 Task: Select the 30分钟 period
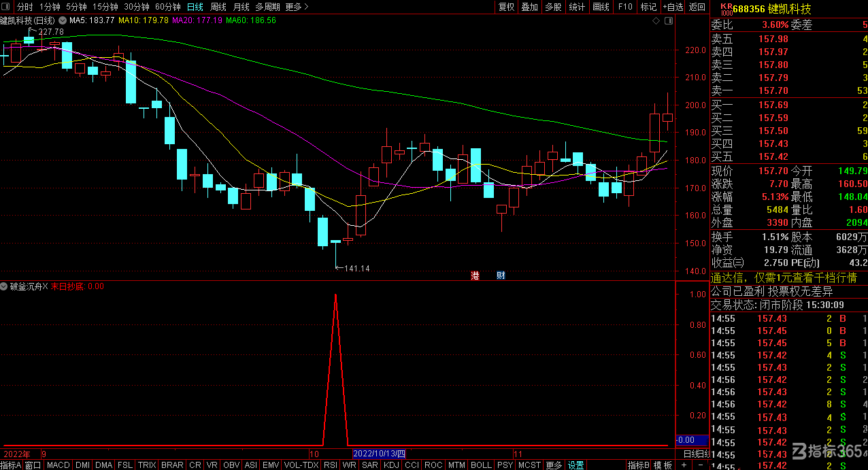click(x=136, y=7)
